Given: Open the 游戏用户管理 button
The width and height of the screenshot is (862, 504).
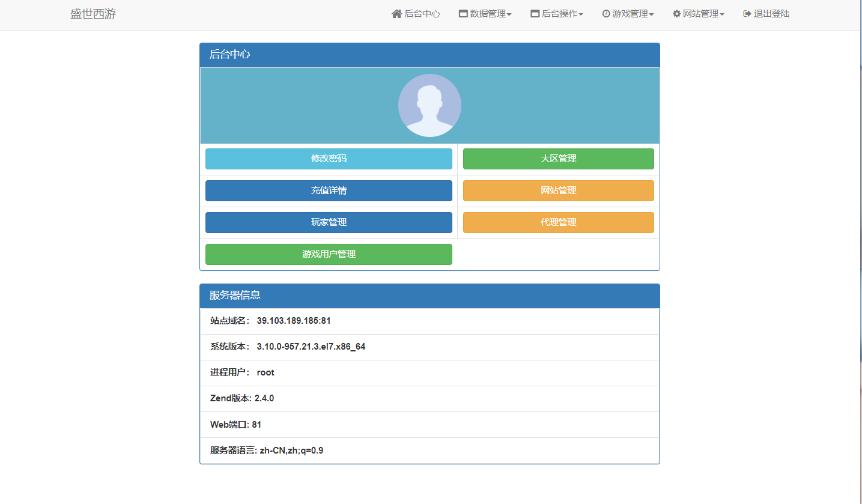Looking at the screenshot, I should 329,254.
